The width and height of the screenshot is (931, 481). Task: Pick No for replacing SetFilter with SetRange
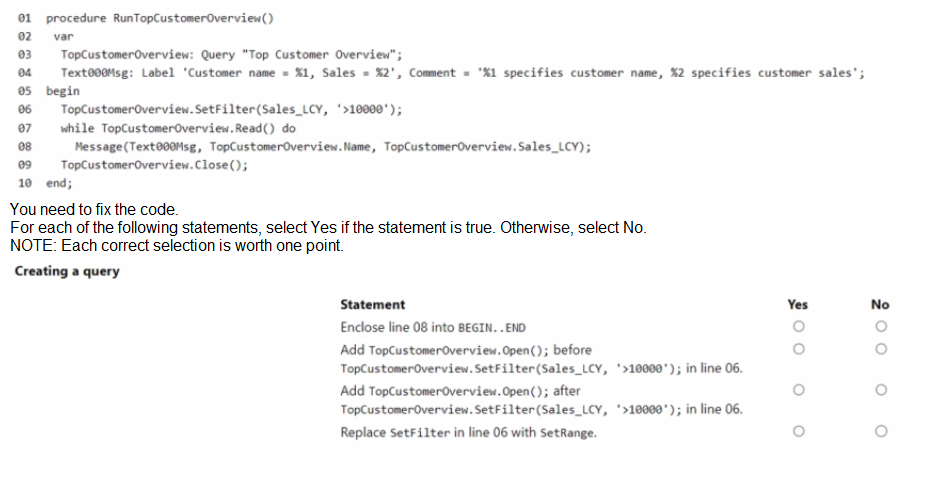click(880, 432)
